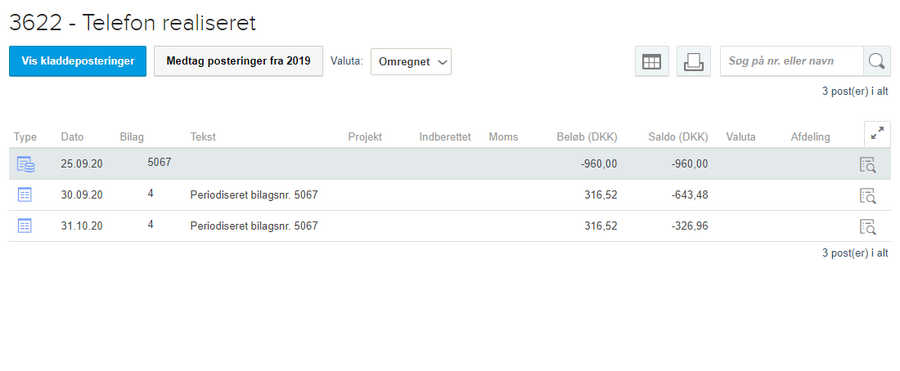The width and height of the screenshot is (900, 371).
Task: Click the print icon button
Action: [693, 61]
